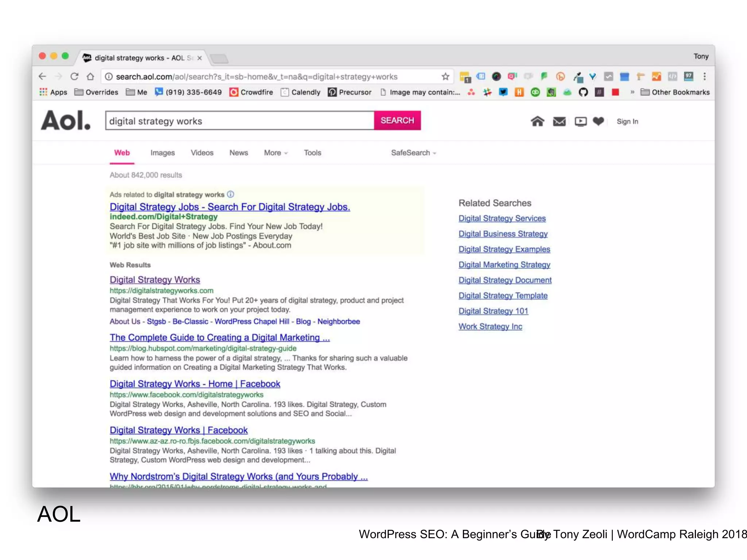This screenshot has width=747, height=560.
Task: Expand the SafeSearch dropdown
Action: (x=414, y=153)
